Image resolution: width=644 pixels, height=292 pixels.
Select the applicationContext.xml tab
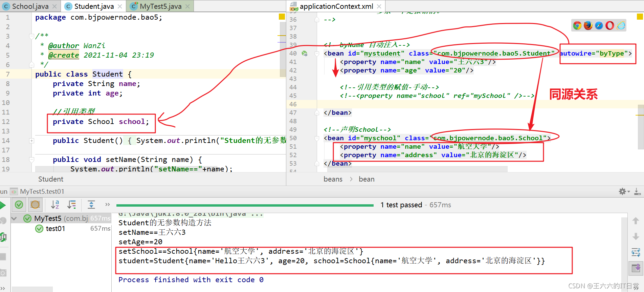[x=336, y=6]
